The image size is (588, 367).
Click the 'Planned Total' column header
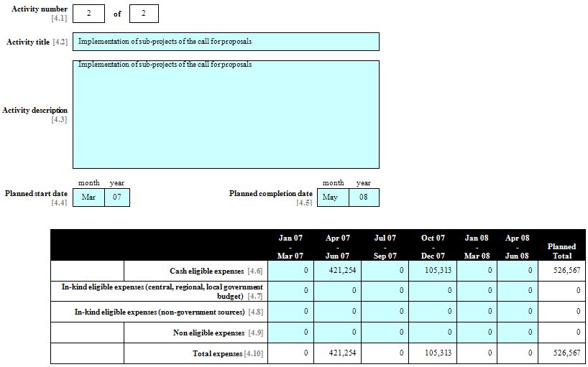point(562,251)
